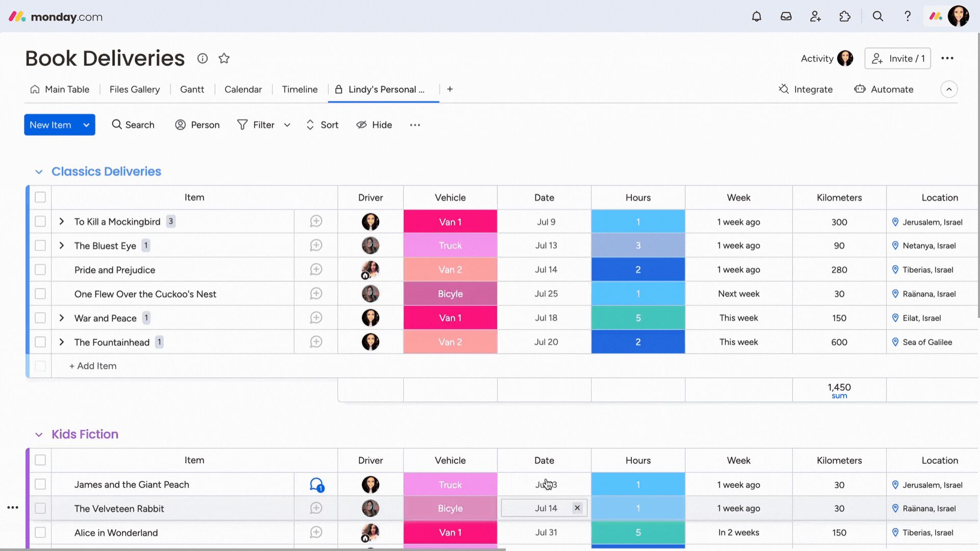Open the inbox icon in the top bar
This screenshot has height=551, width=980.
coord(786,16)
